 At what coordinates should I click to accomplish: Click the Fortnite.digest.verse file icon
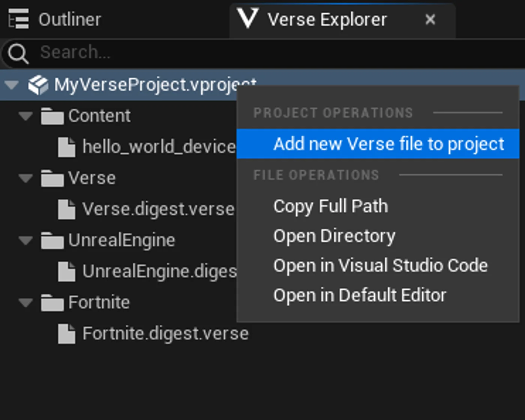(67, 333)
